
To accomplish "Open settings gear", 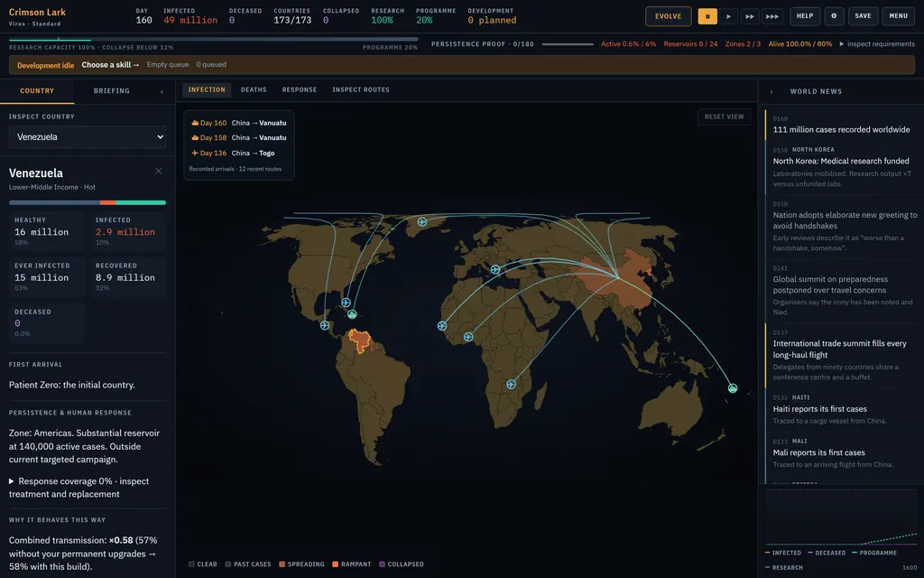I will tap(834, 16).
